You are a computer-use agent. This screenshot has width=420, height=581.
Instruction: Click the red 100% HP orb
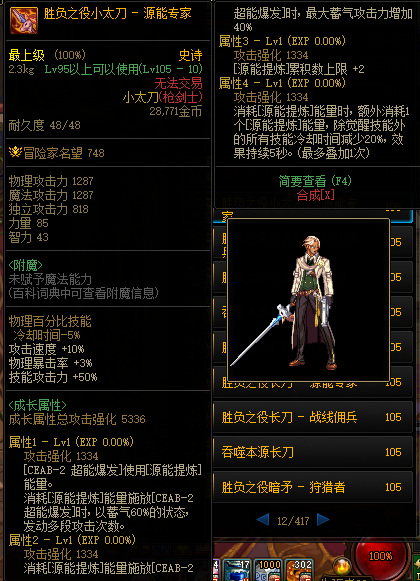click(x=381, y=556)
